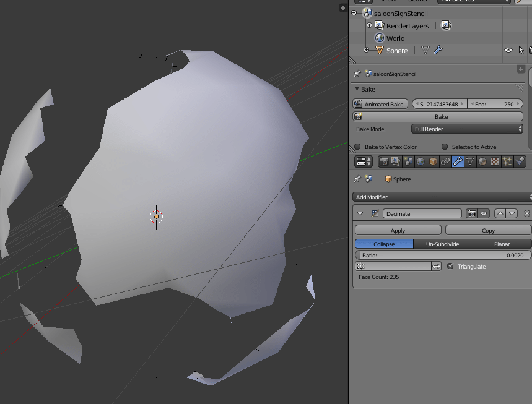
Task: Enable Bake to Vertex Color
Action: click(357, 147)
